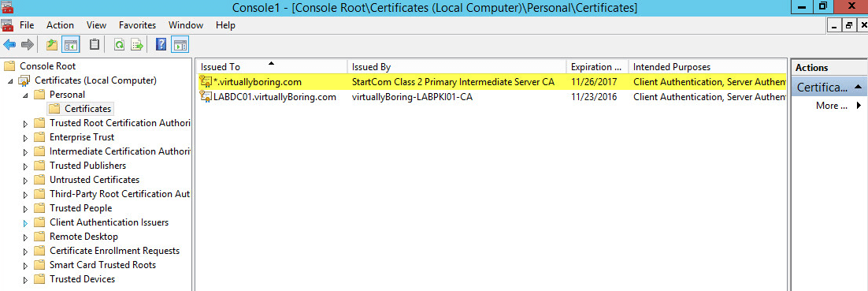
Task: Select Certificate Enrollment Requests folder
Action: tap(114, 251)
